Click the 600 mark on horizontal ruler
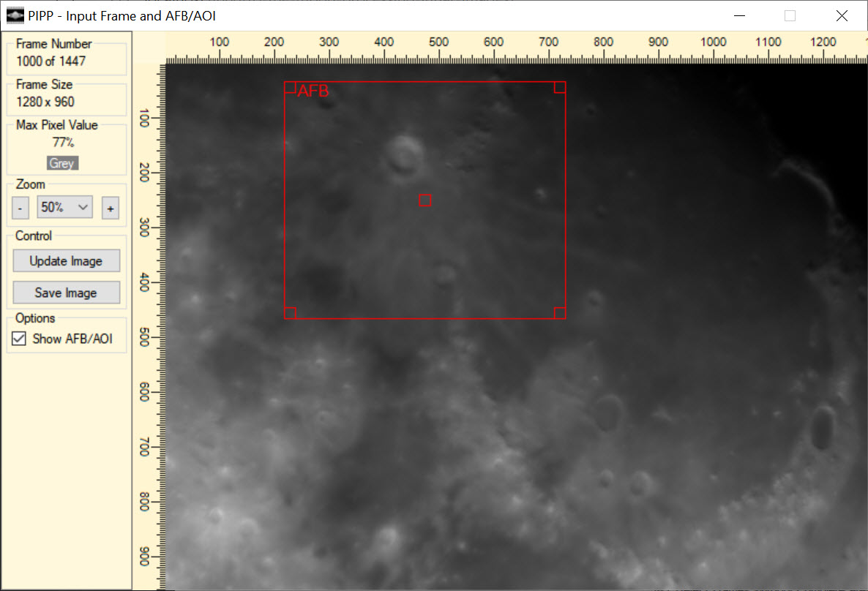Image resolution: width=868 pixels, height=591 pixels. pyautogui.click(x=494, y=42)
